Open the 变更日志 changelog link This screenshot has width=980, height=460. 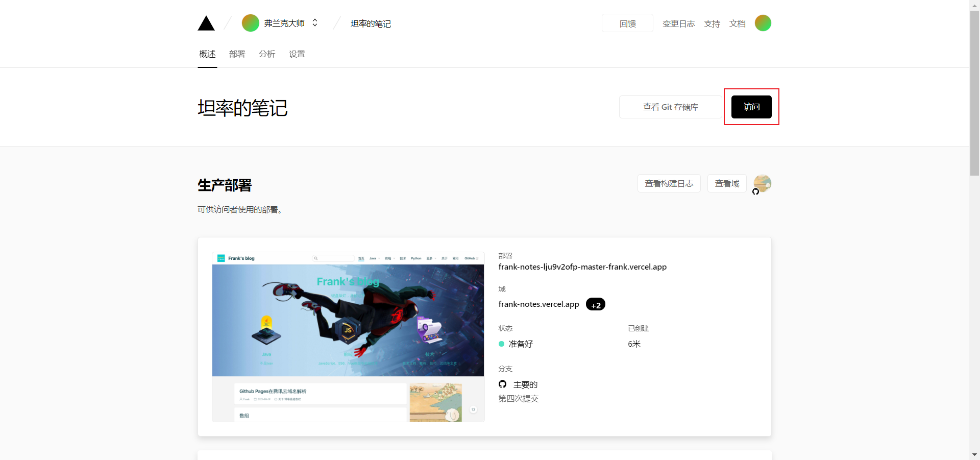coord(678,23)
